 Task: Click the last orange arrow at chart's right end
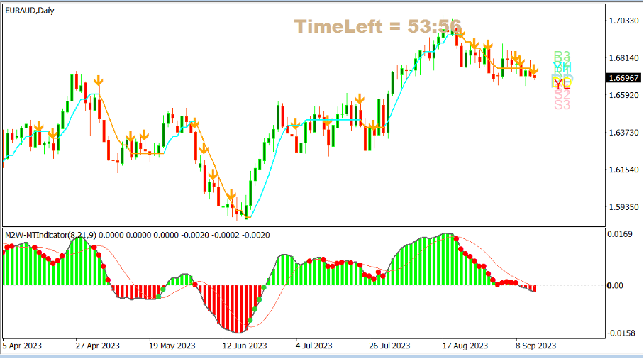[534, 70]
